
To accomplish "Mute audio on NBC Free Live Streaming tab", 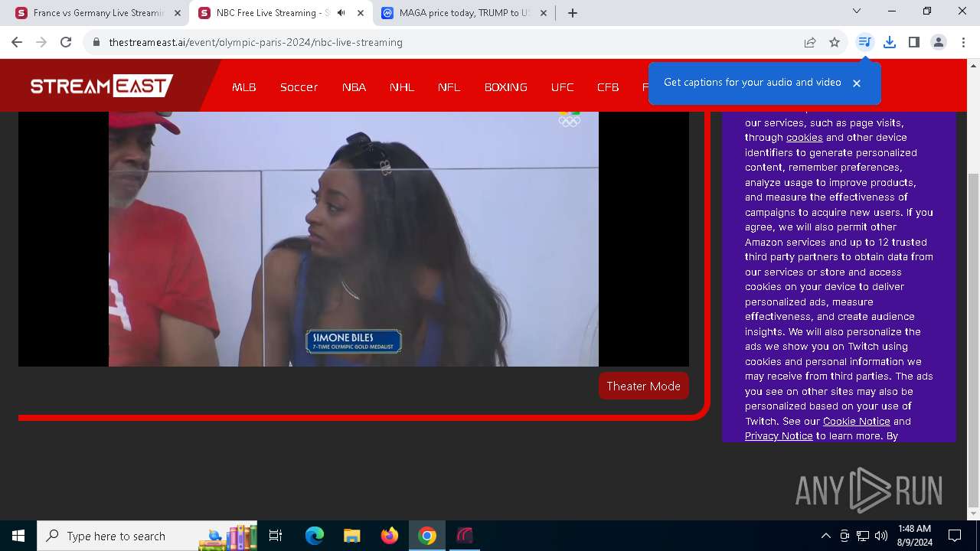I will pos(341,13).
